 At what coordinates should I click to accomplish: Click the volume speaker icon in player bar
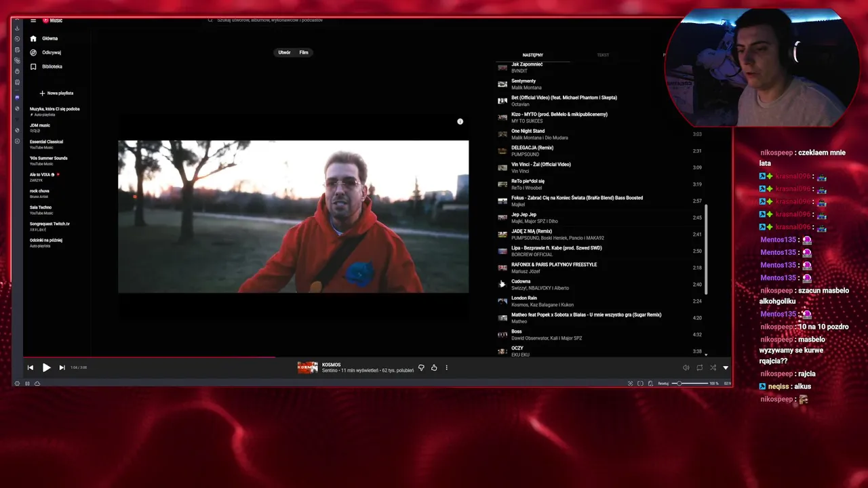pyautogui.click(x=686, y=367)
